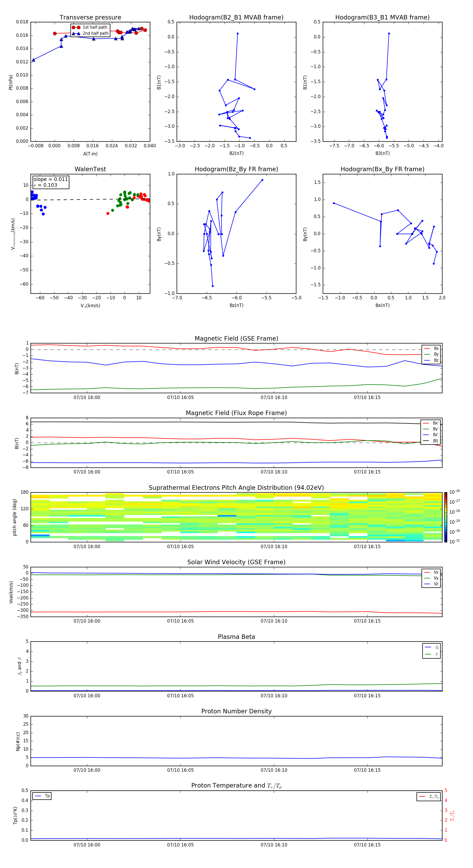Click the 'V_A(km/s)' x-axis label
473x868 pixels.
point(90,306)
